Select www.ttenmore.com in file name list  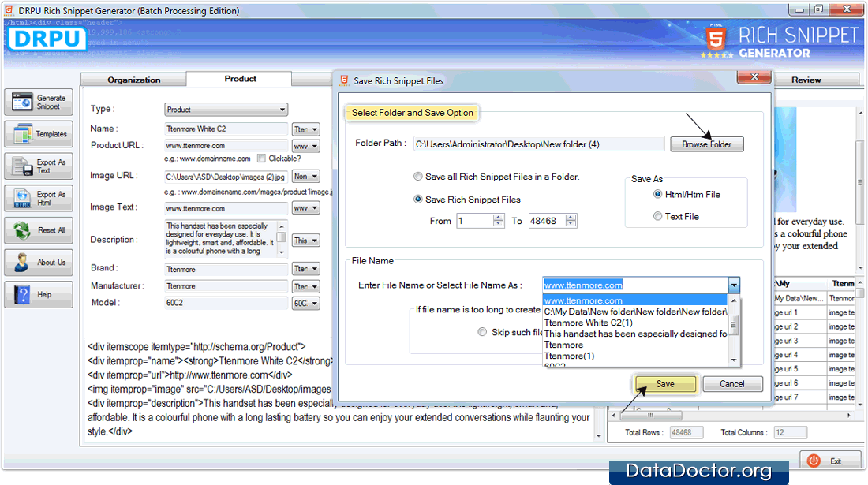(x=635, y=300)
